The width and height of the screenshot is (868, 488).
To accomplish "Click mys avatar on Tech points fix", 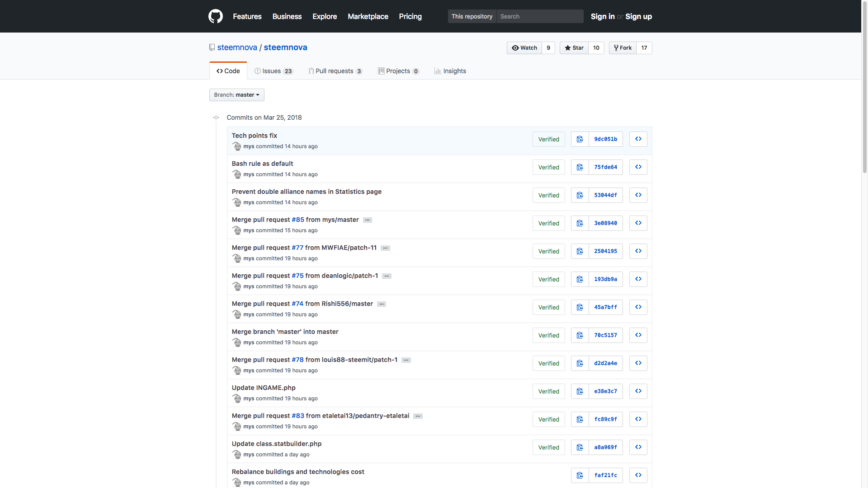I will click(x=237, y=146).
